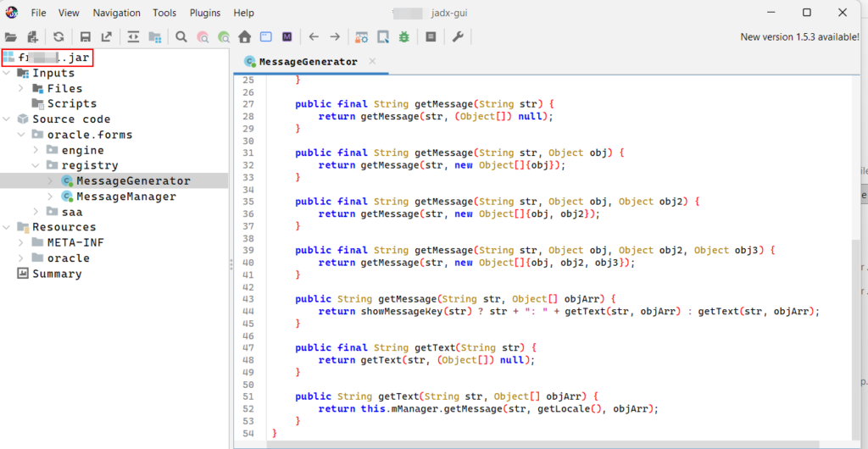868x449 pixels.
Task: Click the Save all floppy disk icon
Action: click(x=85, y=37)
